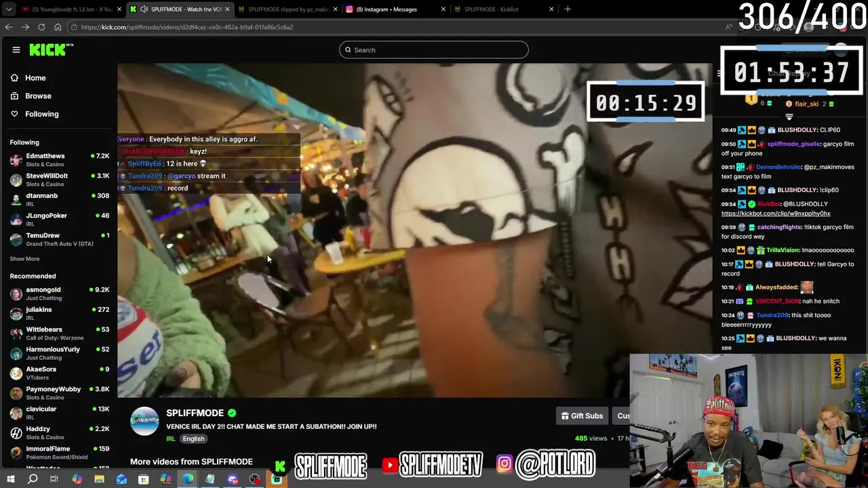
Task: Open asmongold recommended channel
Action: [60, 293]
